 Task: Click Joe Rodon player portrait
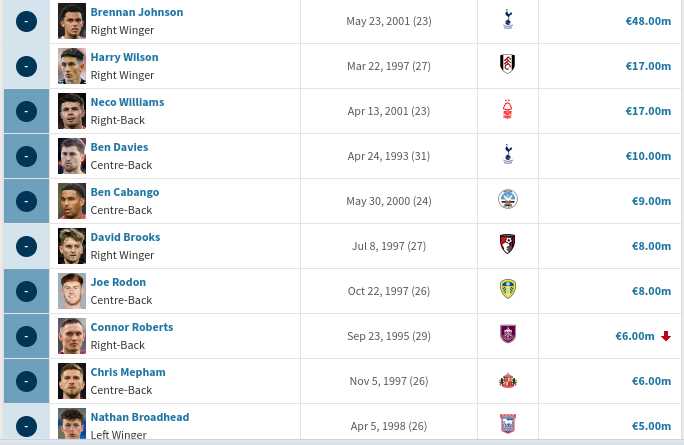[x=72, y=291]
